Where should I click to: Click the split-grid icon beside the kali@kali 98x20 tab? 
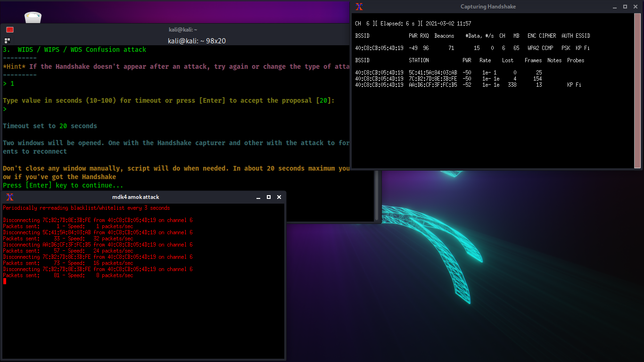pyautogui.click(x=8, y=41)
